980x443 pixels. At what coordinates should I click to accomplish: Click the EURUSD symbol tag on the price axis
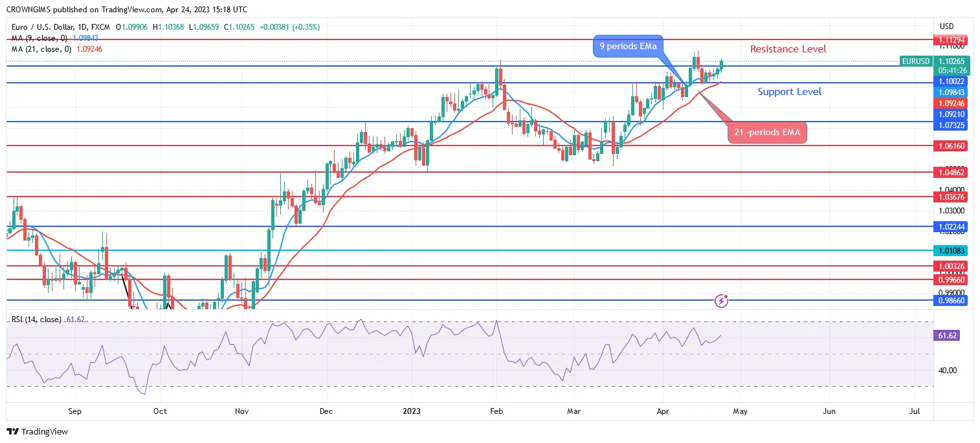[x=916, y=61]
